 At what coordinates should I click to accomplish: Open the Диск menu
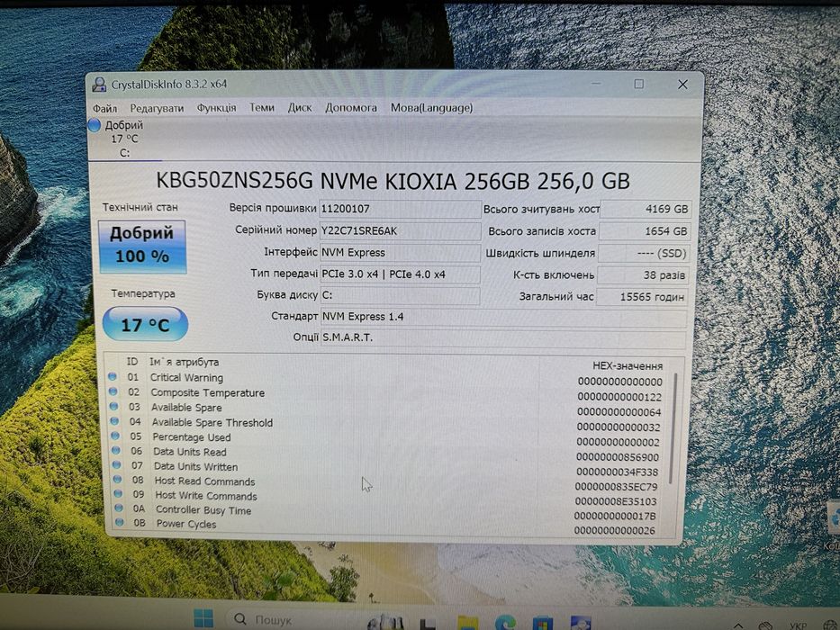(x=300, y=108)
